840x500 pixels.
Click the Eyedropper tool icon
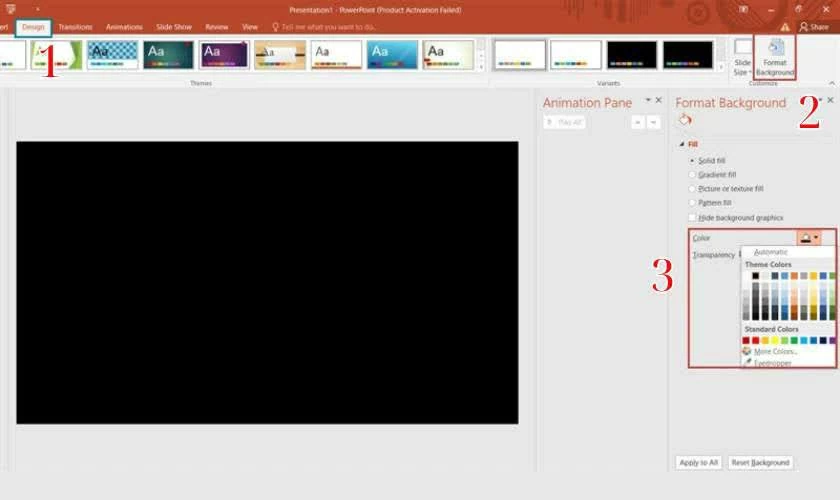click(747, 363)
